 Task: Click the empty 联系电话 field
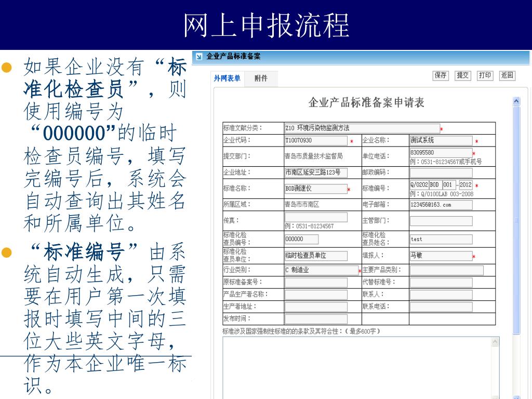point(441,307)
